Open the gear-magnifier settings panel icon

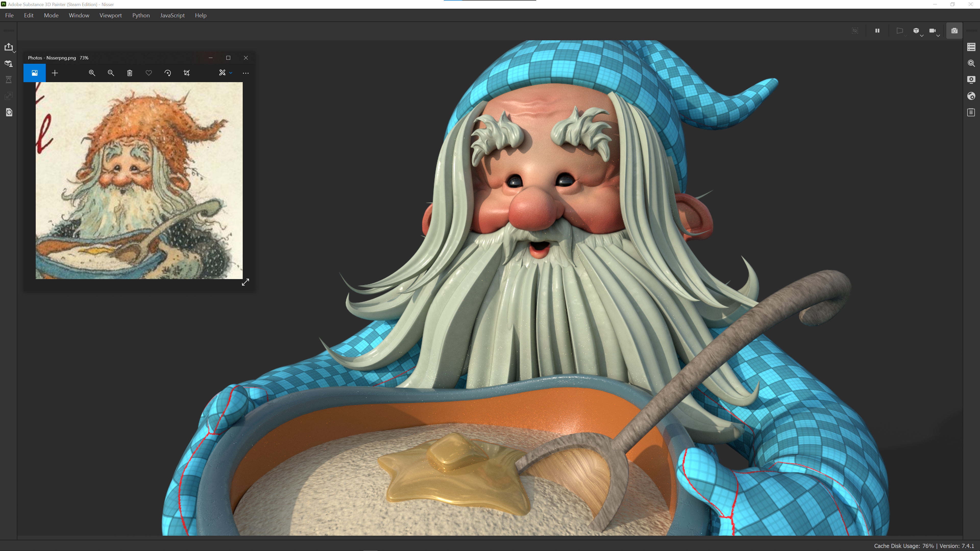tap(971, 63)
